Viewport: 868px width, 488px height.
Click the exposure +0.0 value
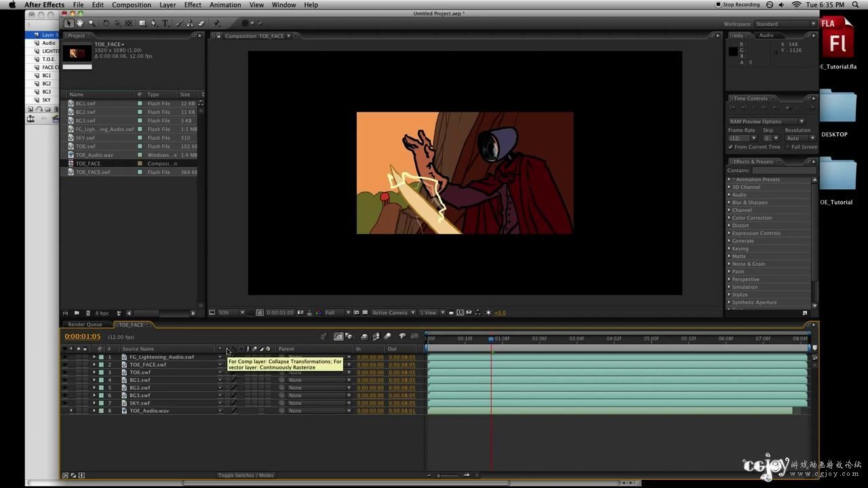[x=500, y=312]
